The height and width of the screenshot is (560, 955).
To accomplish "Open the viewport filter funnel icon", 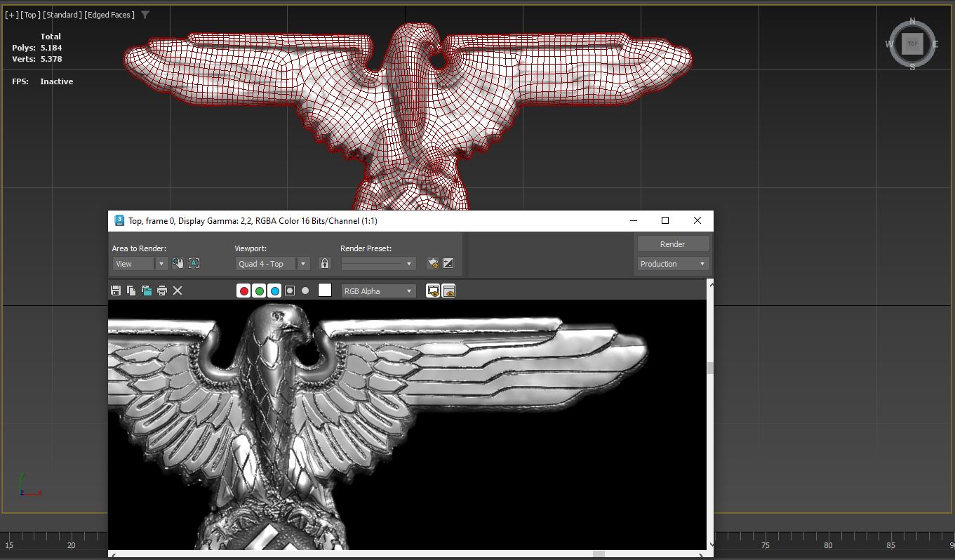I will [x=145, y=15].
